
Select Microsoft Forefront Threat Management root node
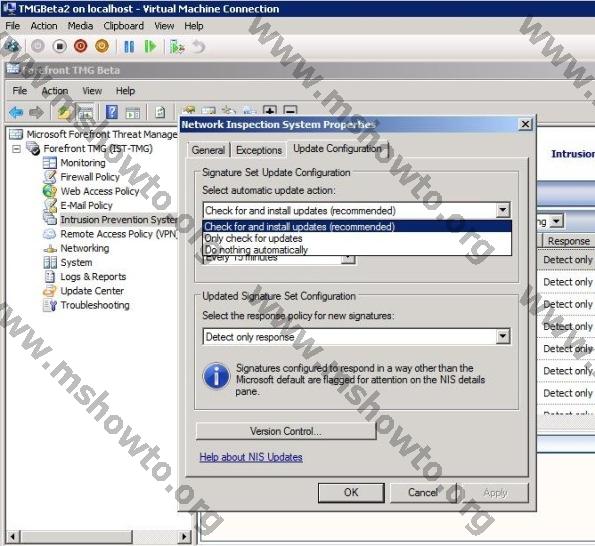pyautogui.click(x=102, y=134)
